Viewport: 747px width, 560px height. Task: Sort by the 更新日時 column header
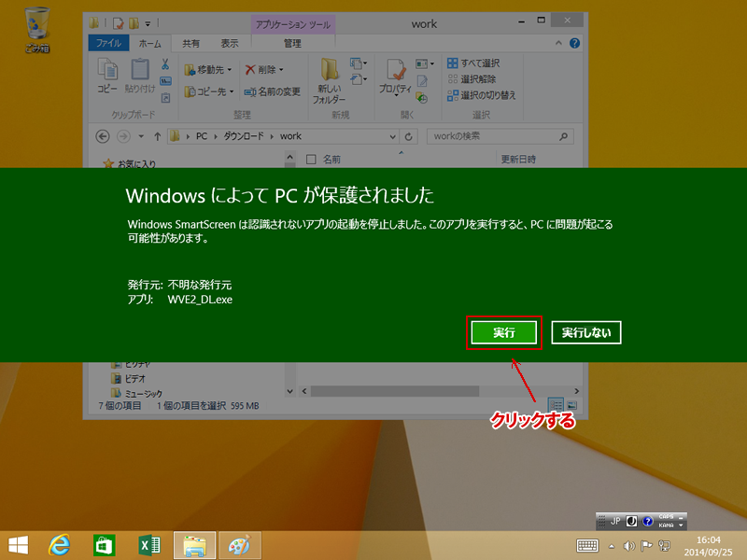coord(518,160)
